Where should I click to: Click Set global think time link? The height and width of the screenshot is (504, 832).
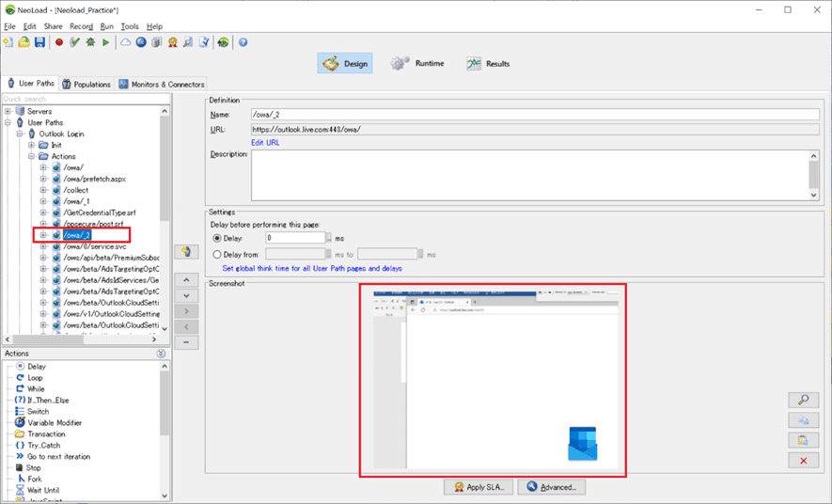click(312, 268)
